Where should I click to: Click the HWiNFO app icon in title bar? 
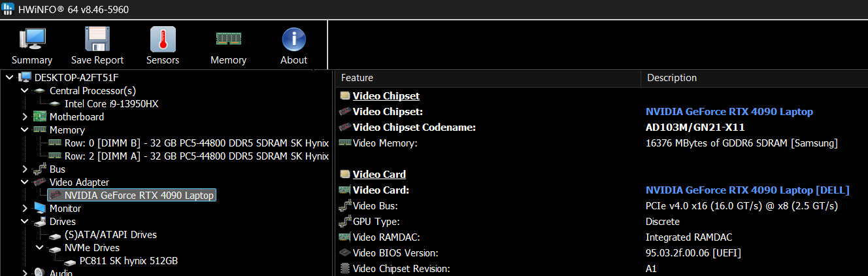click(8, 9)
